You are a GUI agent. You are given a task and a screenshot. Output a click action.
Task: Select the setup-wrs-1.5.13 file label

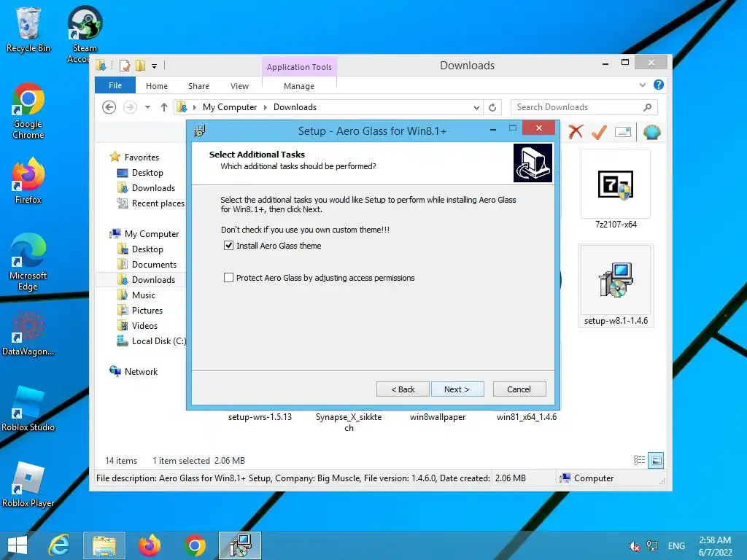260,417
